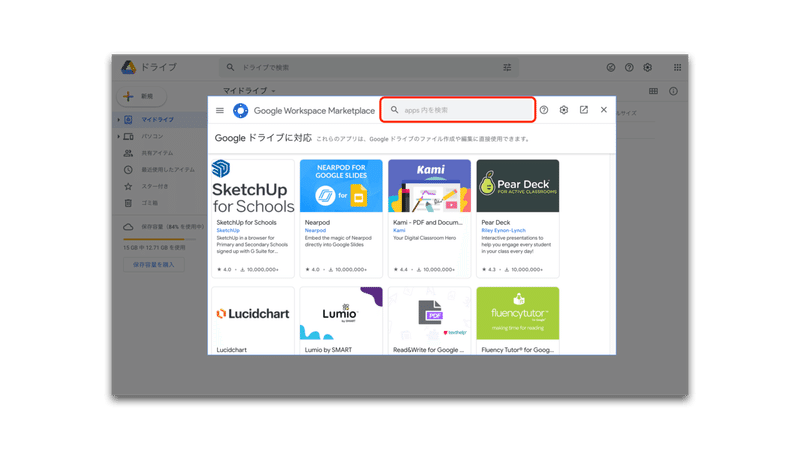Open Drive search filter options icon
The image size is (800, 450).
pos(507,67)
